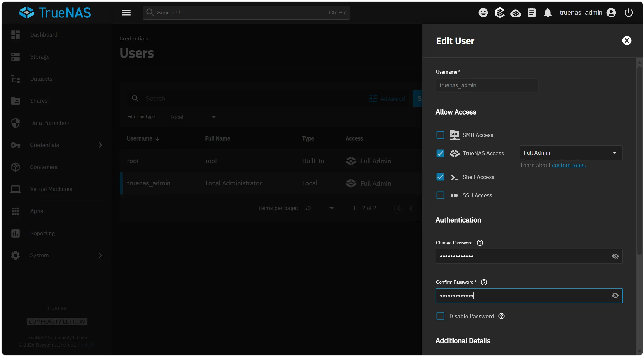Click the Confirm Password help icon
Image resolution: width=644 pixels, height=356 pixels.
[x=484, y=282]
